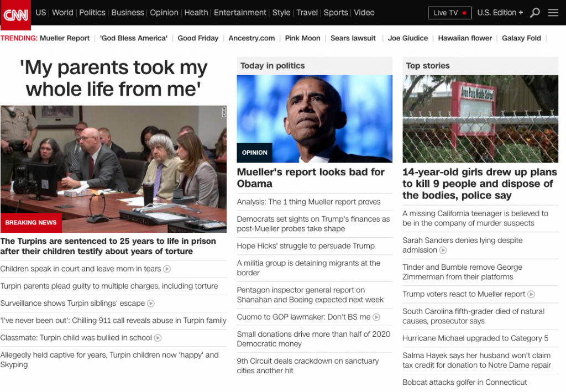The width and height of the screenshot is (566, 392).
Task: Play video icon for Trump voters react
Action: click(x=531, y=294)
